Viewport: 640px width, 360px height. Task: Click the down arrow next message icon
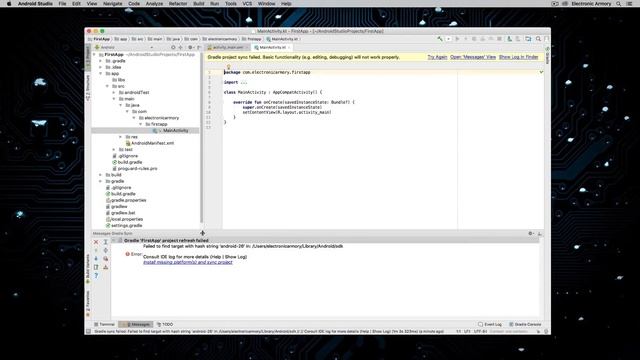coord(96,258)
